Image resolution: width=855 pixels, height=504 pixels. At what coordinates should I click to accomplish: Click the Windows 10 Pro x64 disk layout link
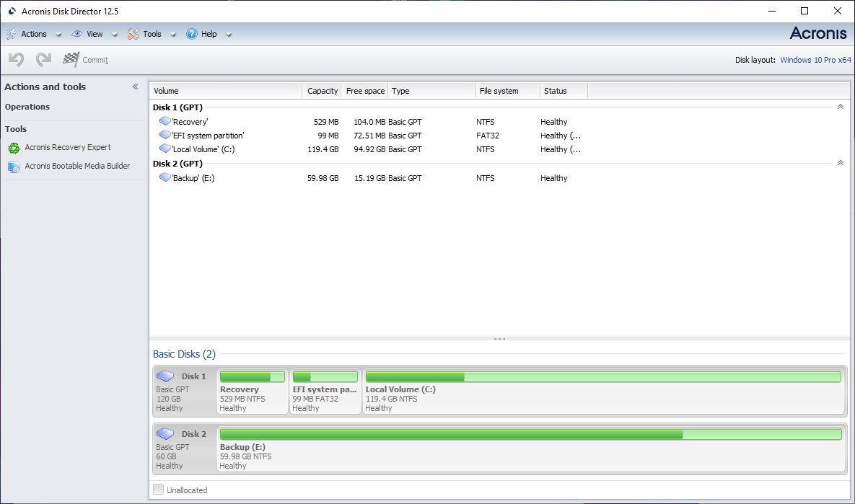point(815,60)
